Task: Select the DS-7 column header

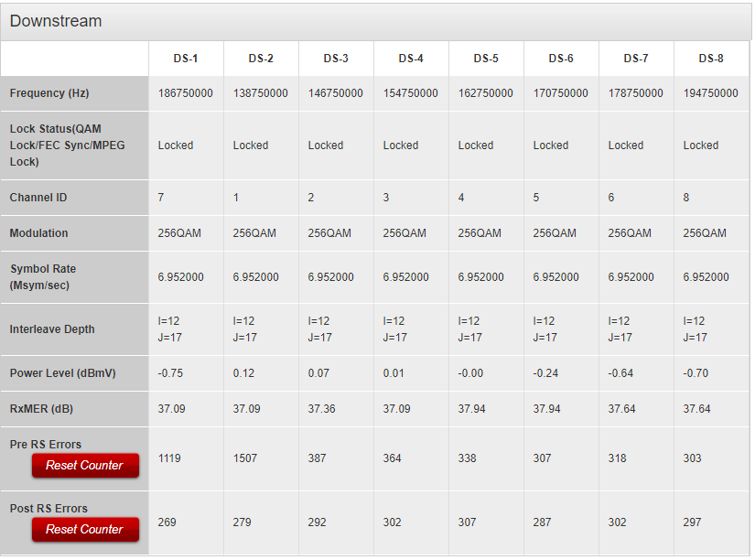Action: 636,59
